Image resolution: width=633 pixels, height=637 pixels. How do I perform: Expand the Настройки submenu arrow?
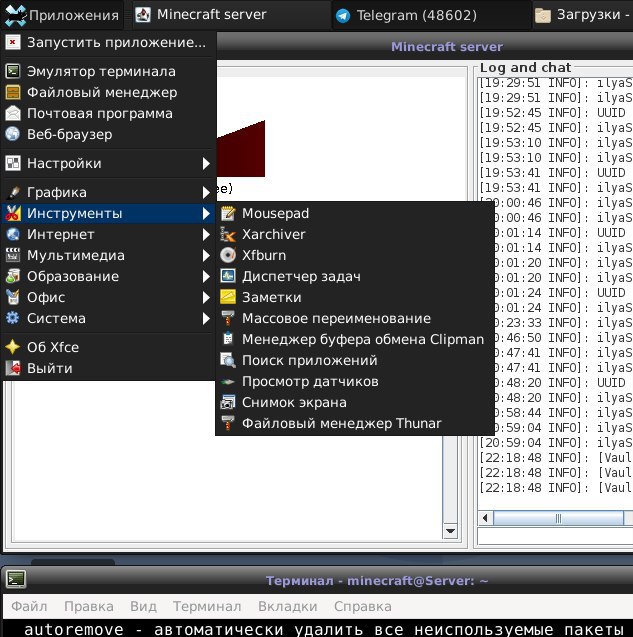coord(206,163)
